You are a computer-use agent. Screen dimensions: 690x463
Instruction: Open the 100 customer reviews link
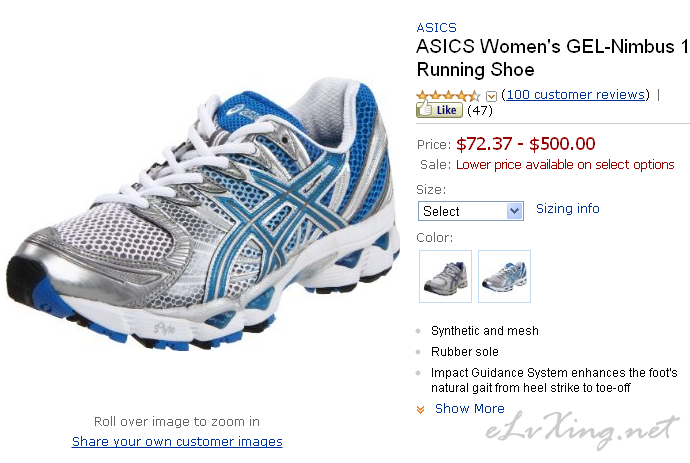[x=576, y=95]
